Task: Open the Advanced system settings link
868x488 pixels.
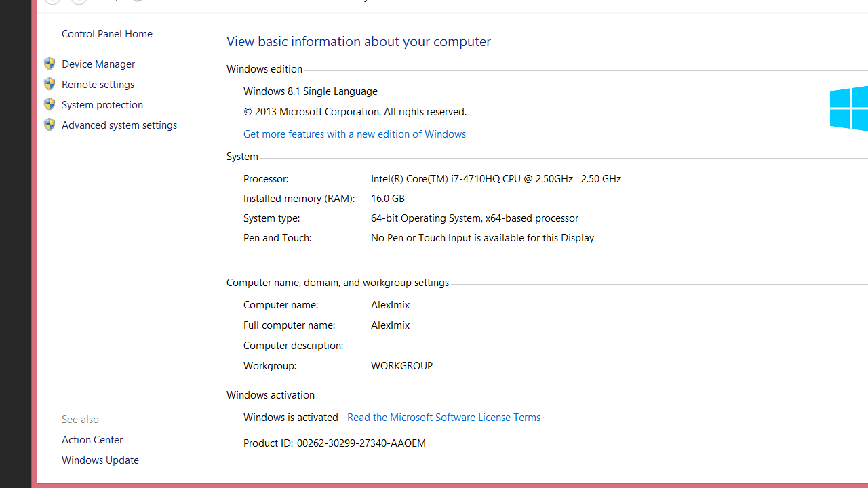Action: (119, 125)
